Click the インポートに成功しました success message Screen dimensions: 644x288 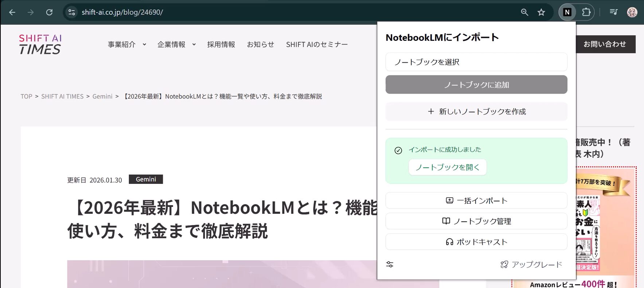click(x=445, y=150)
